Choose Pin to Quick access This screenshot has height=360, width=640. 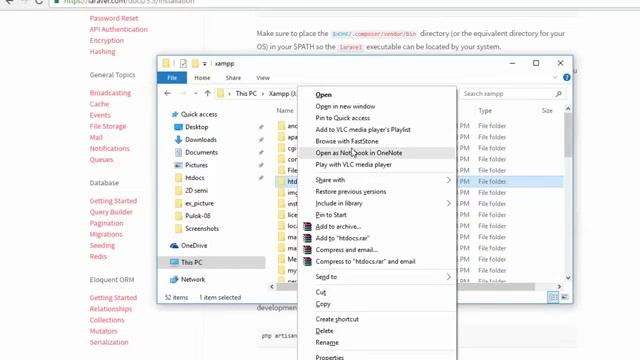coord(342,118)
